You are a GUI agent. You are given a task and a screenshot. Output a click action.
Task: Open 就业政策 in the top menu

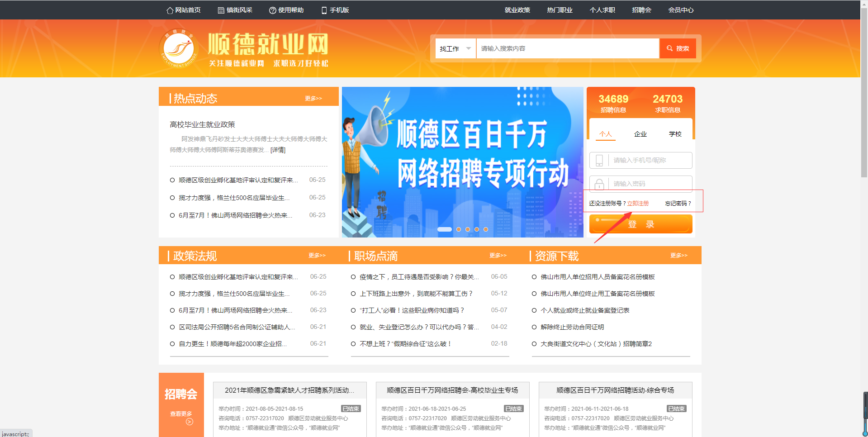[517, 10]
